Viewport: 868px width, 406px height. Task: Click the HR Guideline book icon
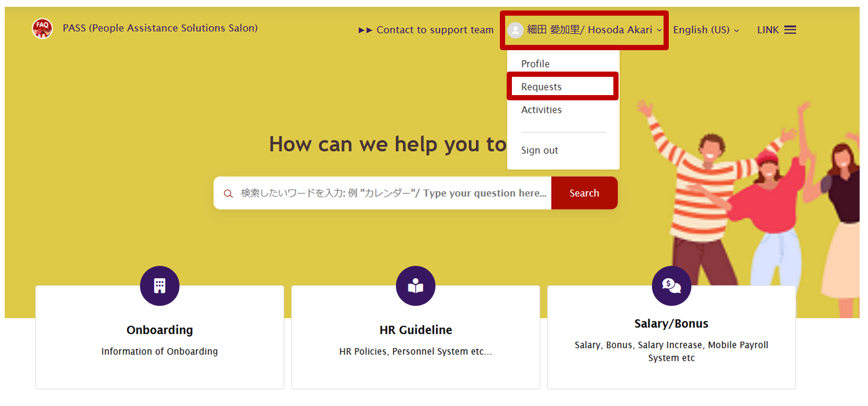pos(415,286)
